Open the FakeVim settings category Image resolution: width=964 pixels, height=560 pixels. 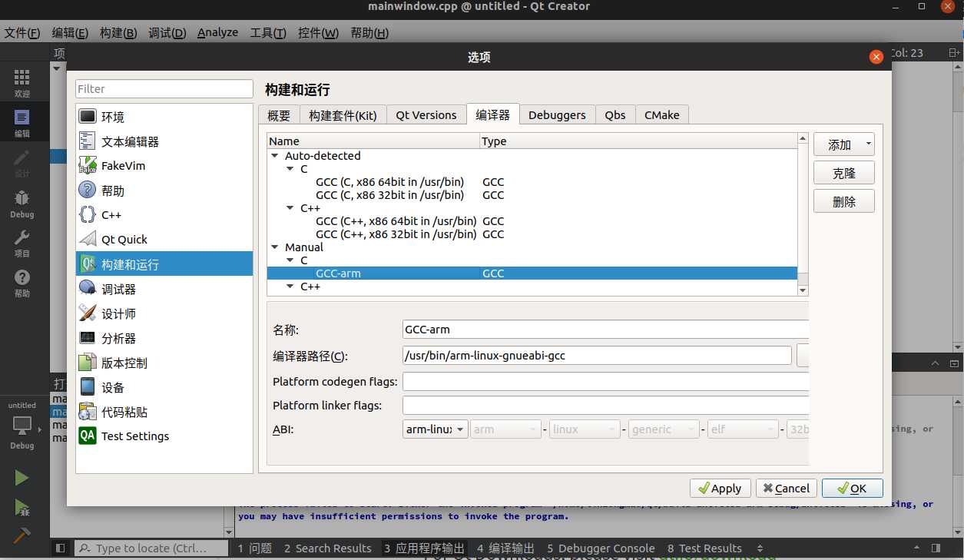coord(164,166)
